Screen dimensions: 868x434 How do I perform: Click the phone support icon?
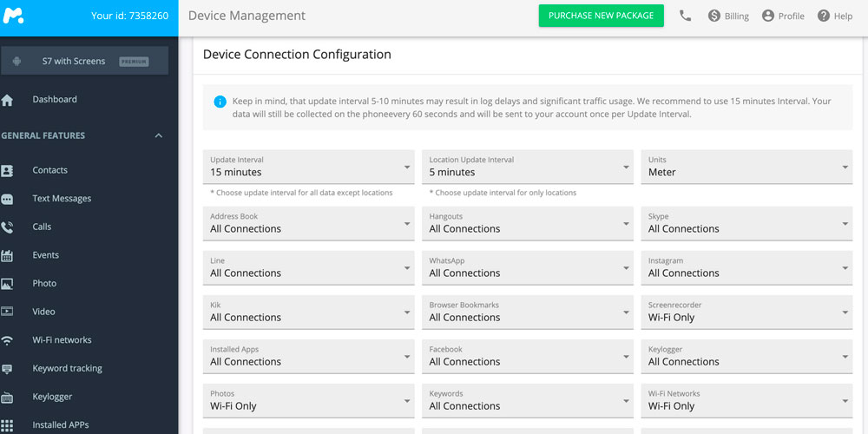(x=686, y=16)
